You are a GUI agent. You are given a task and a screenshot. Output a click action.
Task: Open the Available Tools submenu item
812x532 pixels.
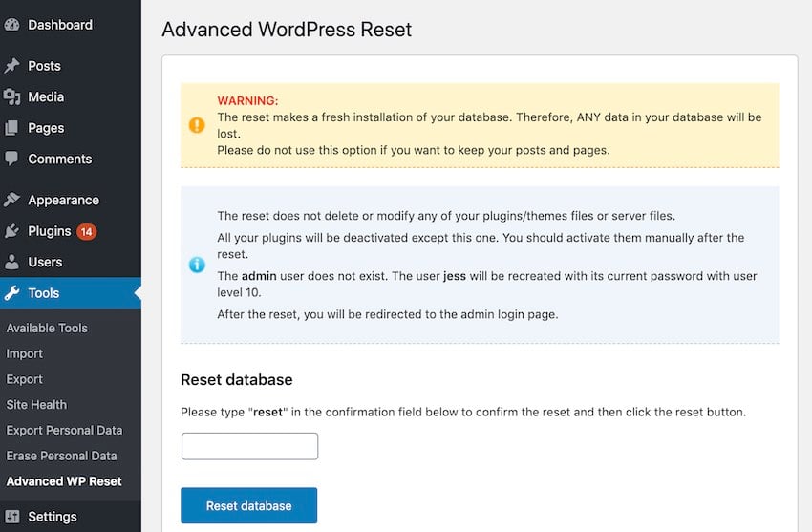[47, 328]
